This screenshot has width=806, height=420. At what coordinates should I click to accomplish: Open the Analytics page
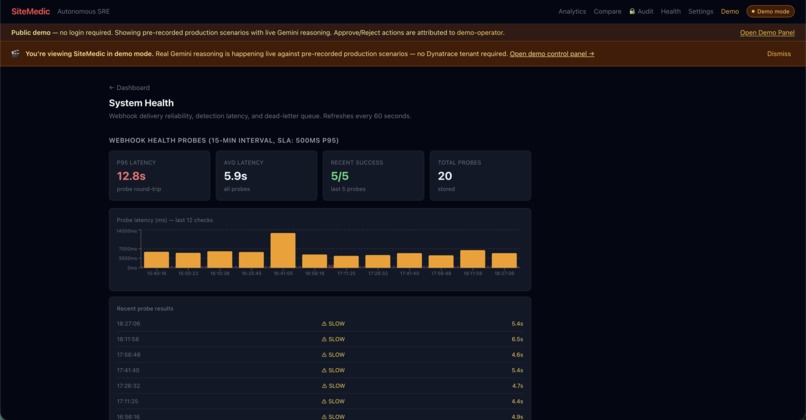tap(572, 11)
